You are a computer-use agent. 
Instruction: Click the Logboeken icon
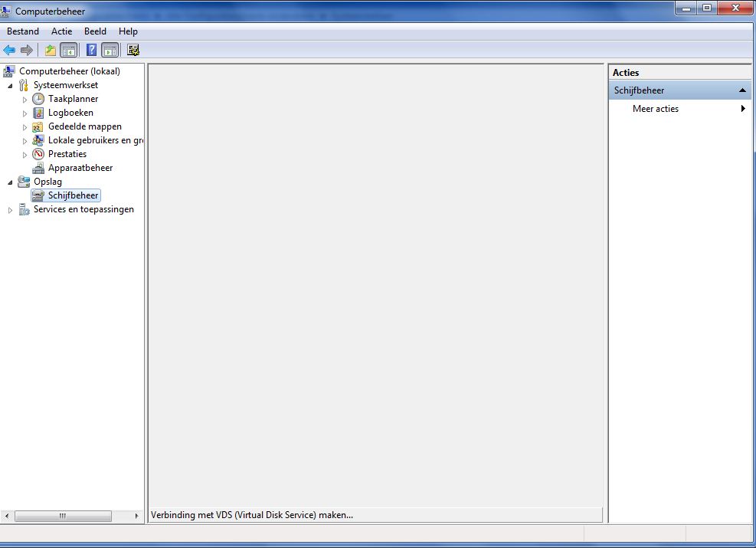coord(38,113)
